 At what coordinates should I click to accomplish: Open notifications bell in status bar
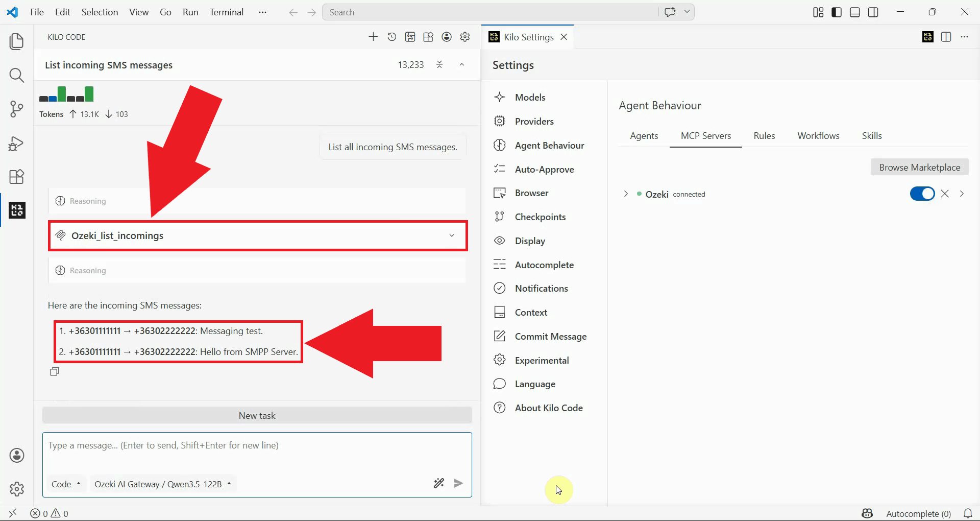click(968, 513)
